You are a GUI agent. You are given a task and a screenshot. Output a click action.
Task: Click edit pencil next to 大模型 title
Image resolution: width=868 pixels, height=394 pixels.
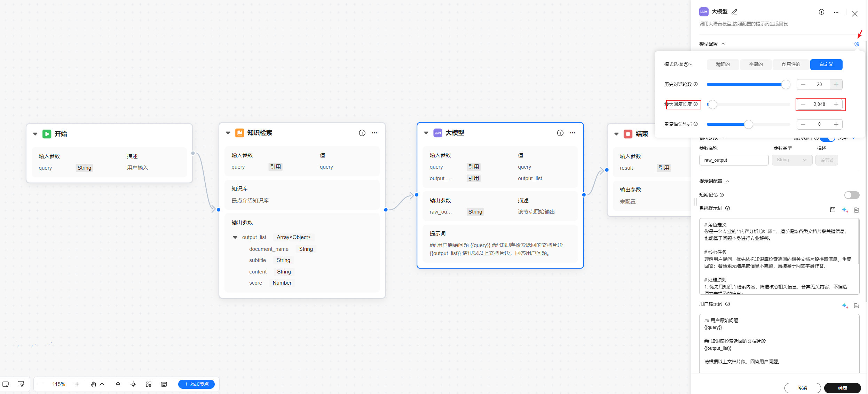point(734,12)
